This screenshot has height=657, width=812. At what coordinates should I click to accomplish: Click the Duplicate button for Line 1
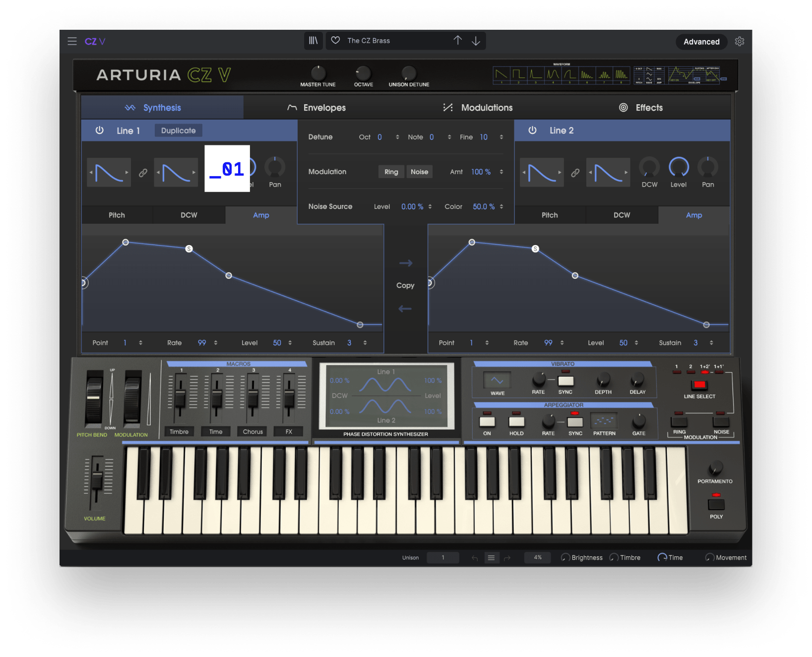coord(178,131)
